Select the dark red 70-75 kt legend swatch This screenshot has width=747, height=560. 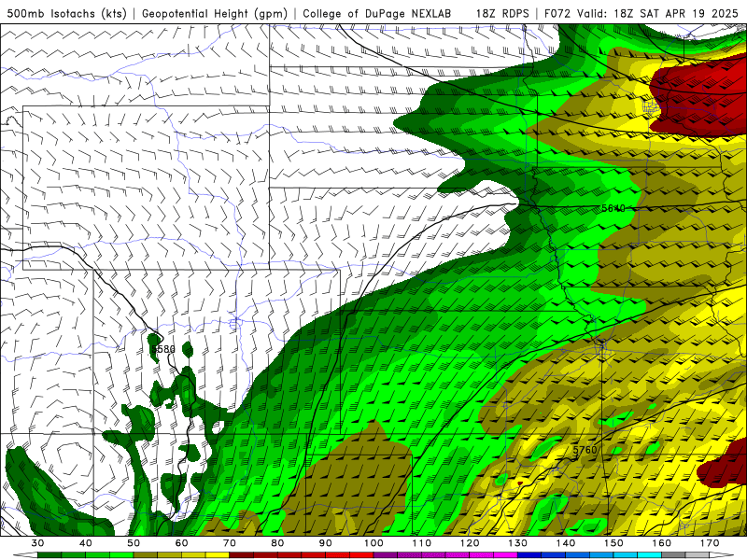click(242, 555)
